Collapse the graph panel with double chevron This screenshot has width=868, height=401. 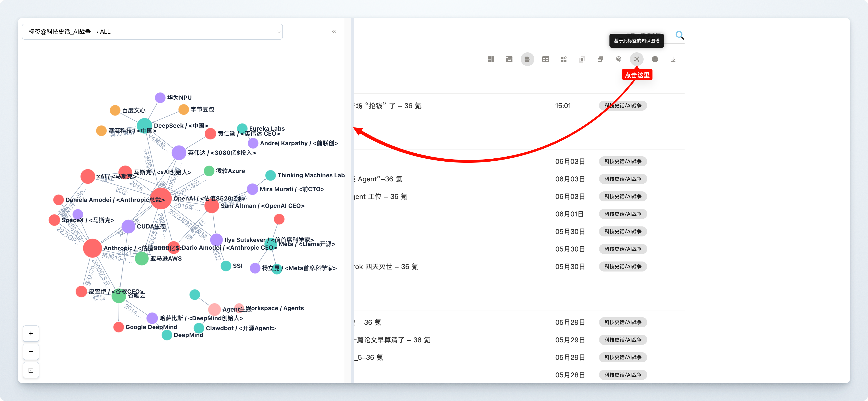334,31
